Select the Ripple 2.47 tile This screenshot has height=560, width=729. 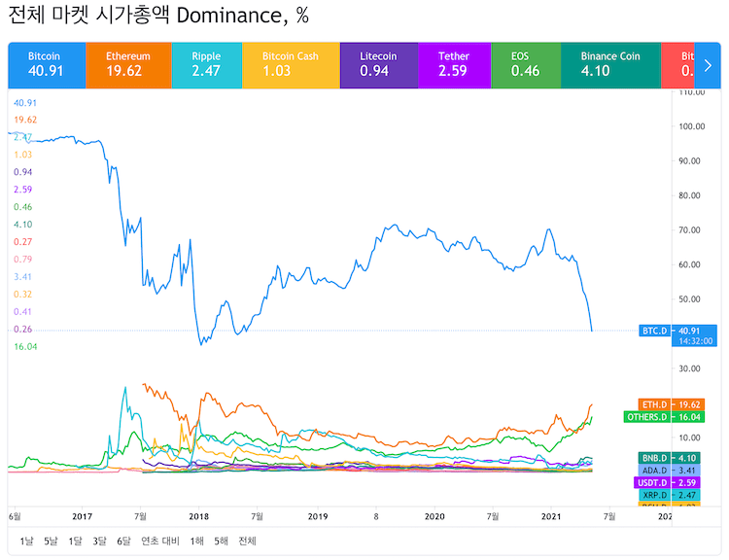point(207,65)
